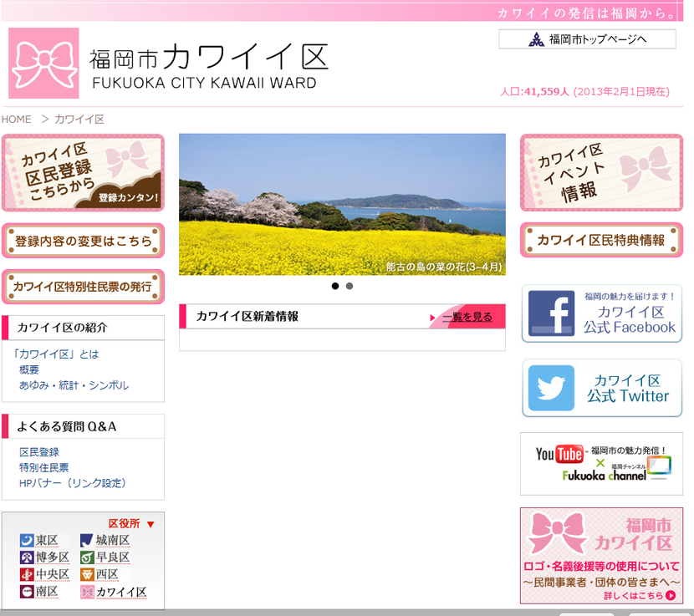The image size is (694, 616).
Task: Open カワイイ区 公式 Facebook text
Action: pos(629,319)
